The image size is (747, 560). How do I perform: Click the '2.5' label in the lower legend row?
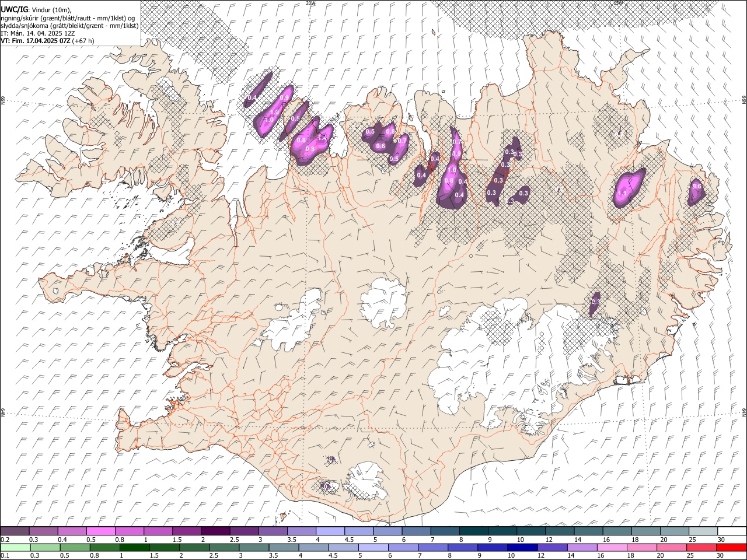tap(213, 556)
